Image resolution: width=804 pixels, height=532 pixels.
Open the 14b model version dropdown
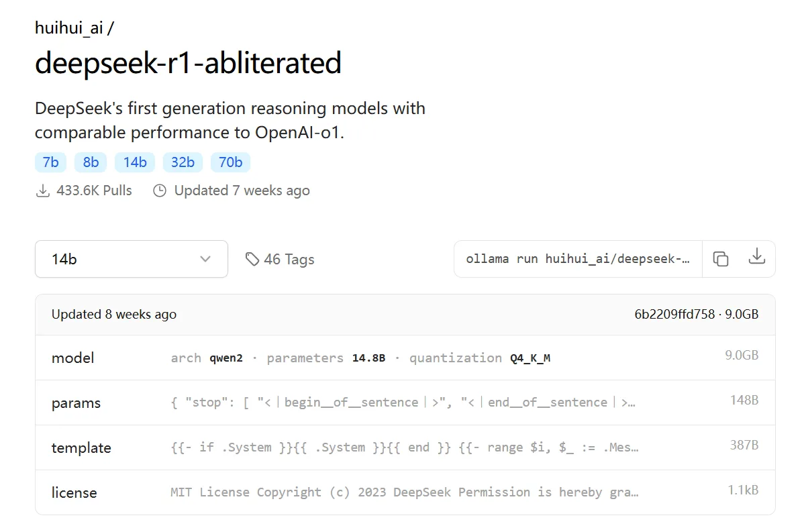click(x=132, y=259)
